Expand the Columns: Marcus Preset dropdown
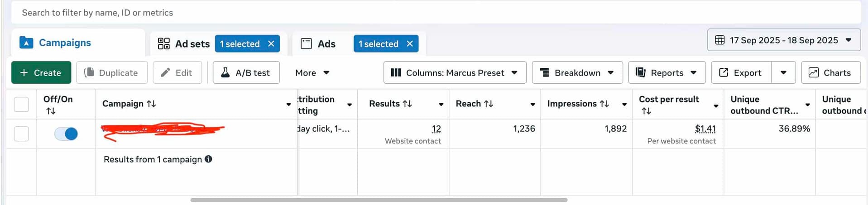 (x=455, y=72)
